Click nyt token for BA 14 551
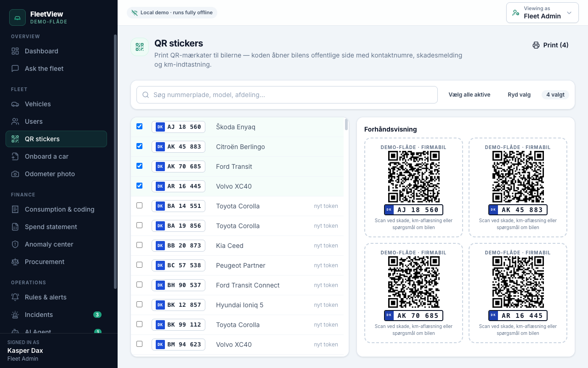Image resolution: width=588 pixels, height=368 pixels. [326, 206]
